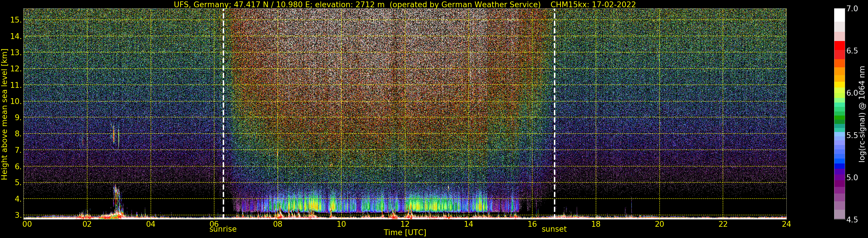This screenshot has width=868, height=238.
Task: Click the 24 hour tick label
Action: point(786,224)
